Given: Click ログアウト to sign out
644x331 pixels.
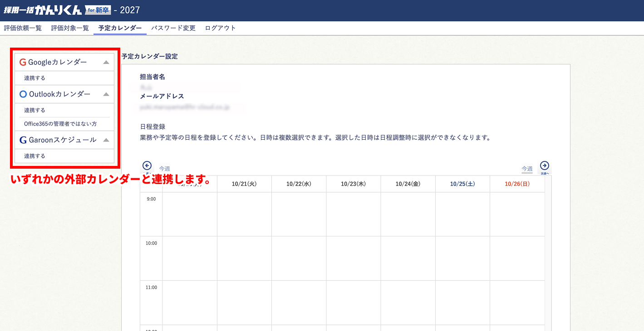Looking at the screenshot, I should pos(221,28).
